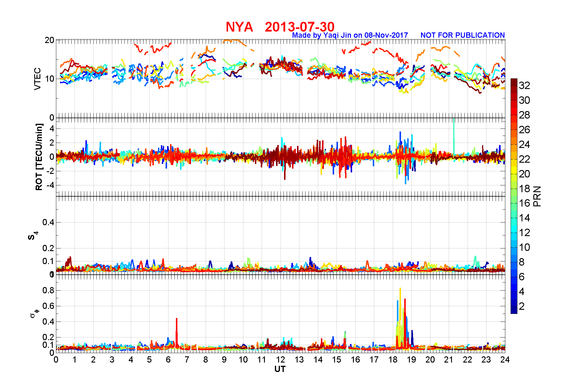Click the ROT axis tick label -4
Screen dimensions: 561x392
click(50, 185)
